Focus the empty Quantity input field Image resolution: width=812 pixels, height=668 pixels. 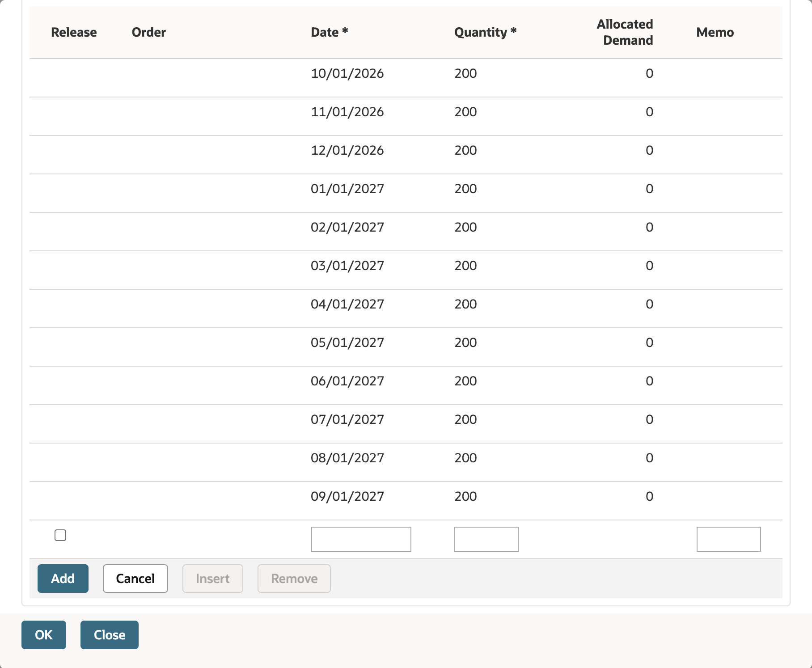486,539
